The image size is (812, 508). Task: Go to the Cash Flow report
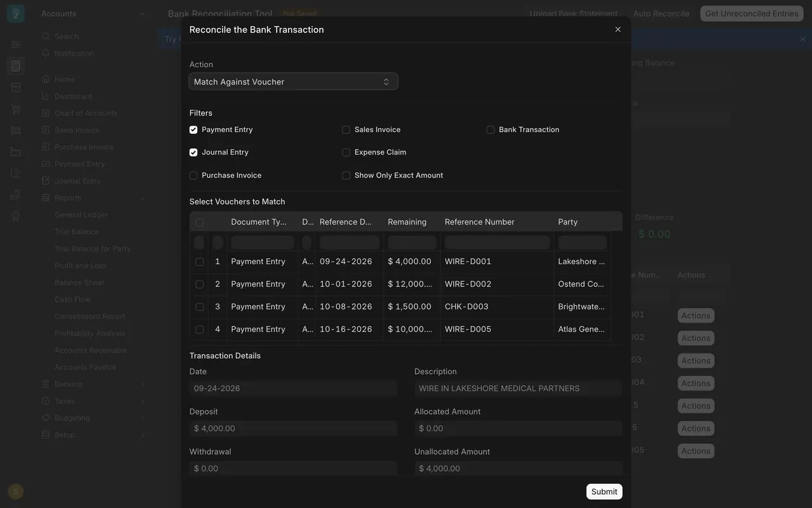pos(72,300)
